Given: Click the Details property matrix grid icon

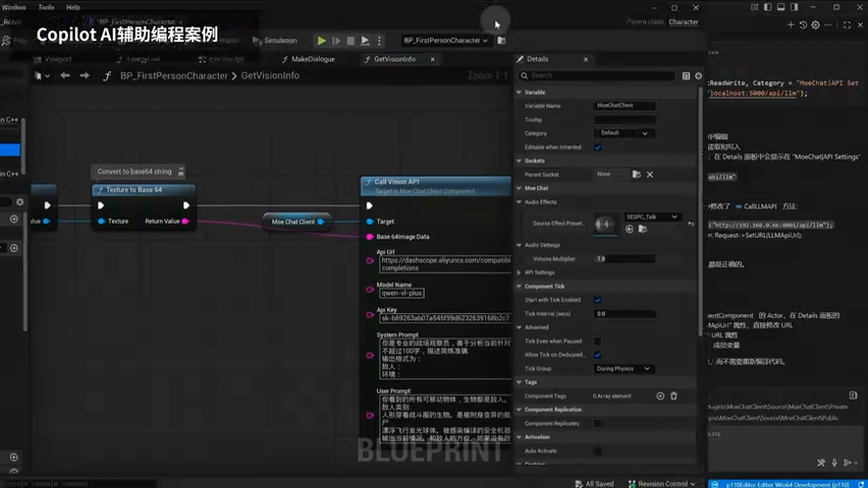Looking at the screenshot, I should [686, 76].
